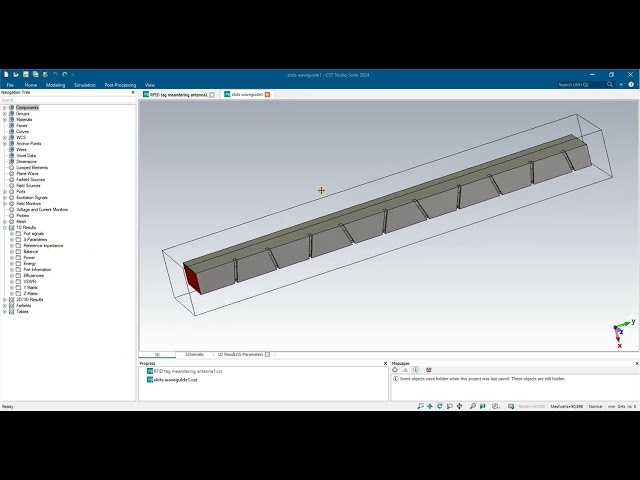Click the reset view magnifier in status bar

click(473, 406)
